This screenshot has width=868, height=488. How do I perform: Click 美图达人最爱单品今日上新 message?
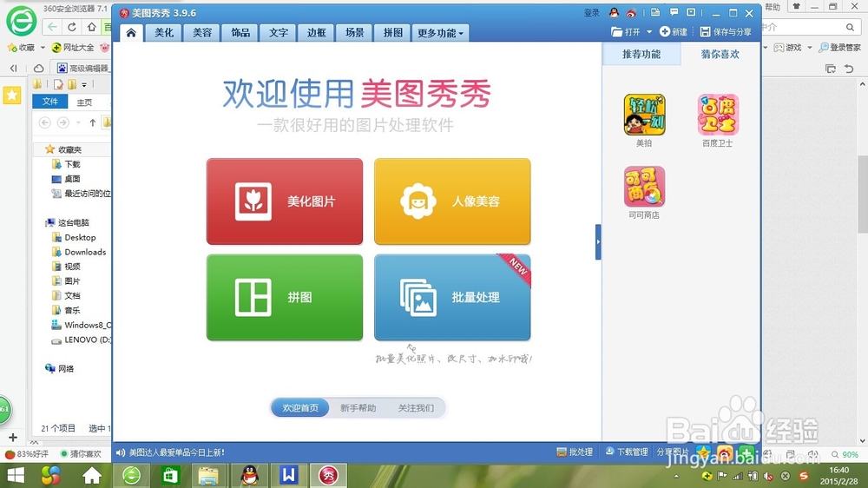pyautogui.click(x=176, y=452)
